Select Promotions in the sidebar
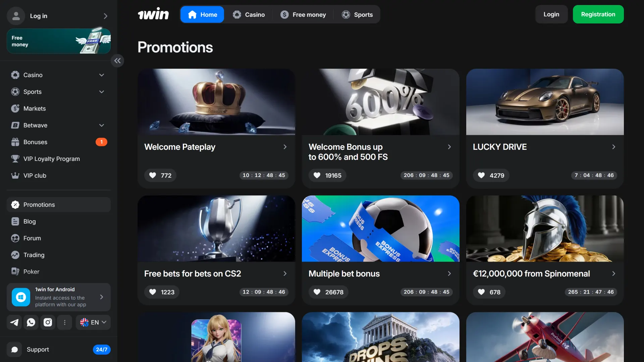The image size is (644, 362). pos(59,204)
